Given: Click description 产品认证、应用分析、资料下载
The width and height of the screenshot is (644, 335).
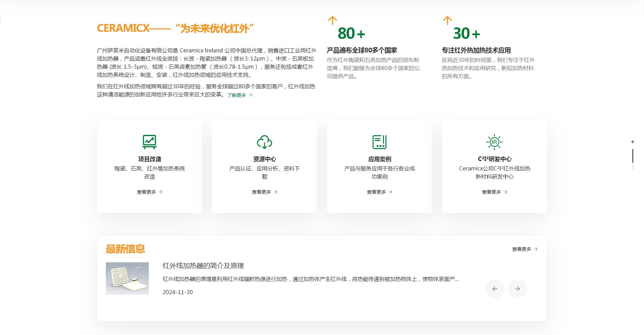Looking at the screenshot, I should tap(264, 172).
